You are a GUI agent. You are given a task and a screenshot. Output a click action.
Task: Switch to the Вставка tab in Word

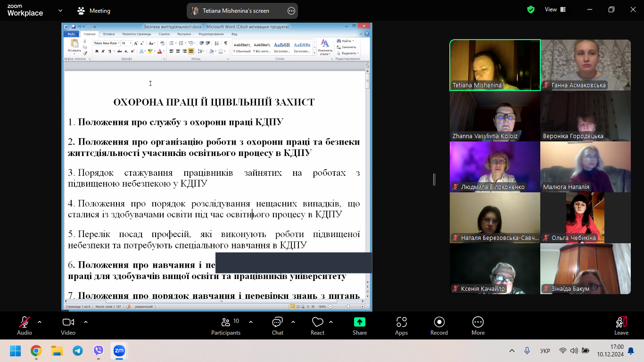109,34
